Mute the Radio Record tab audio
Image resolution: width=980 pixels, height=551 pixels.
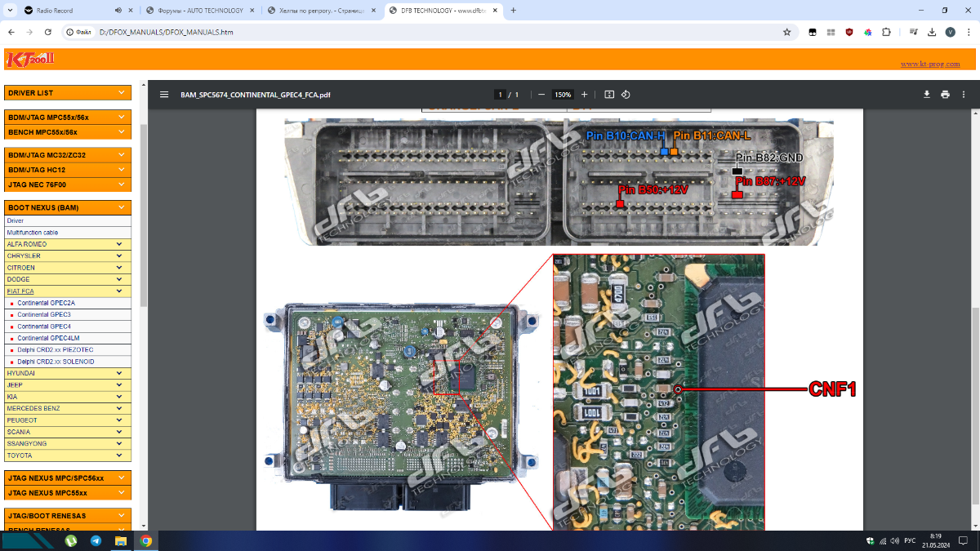coord(118,11)
